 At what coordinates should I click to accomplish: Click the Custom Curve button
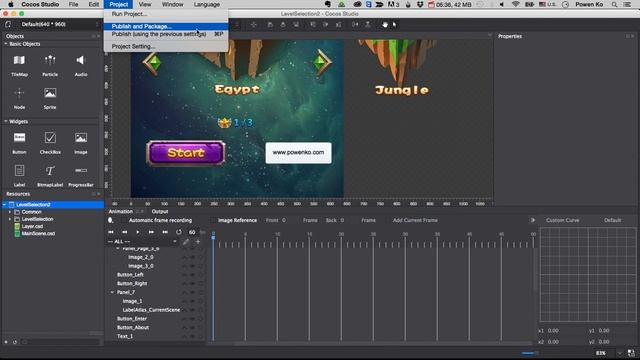pos(562,220)
